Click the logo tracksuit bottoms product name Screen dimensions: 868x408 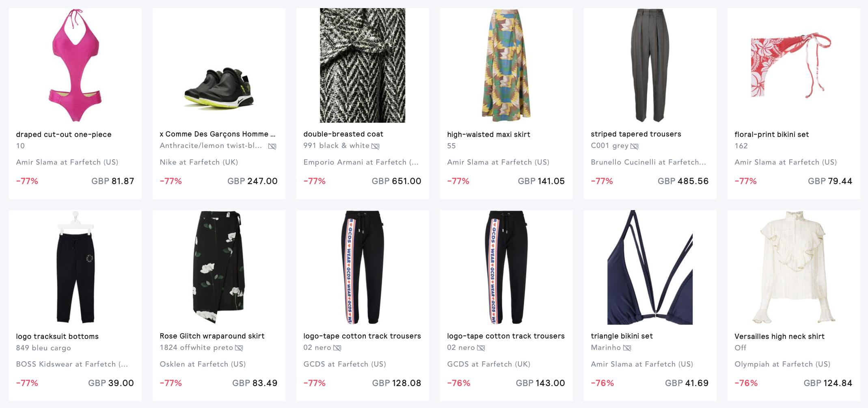tap(57, 336)
